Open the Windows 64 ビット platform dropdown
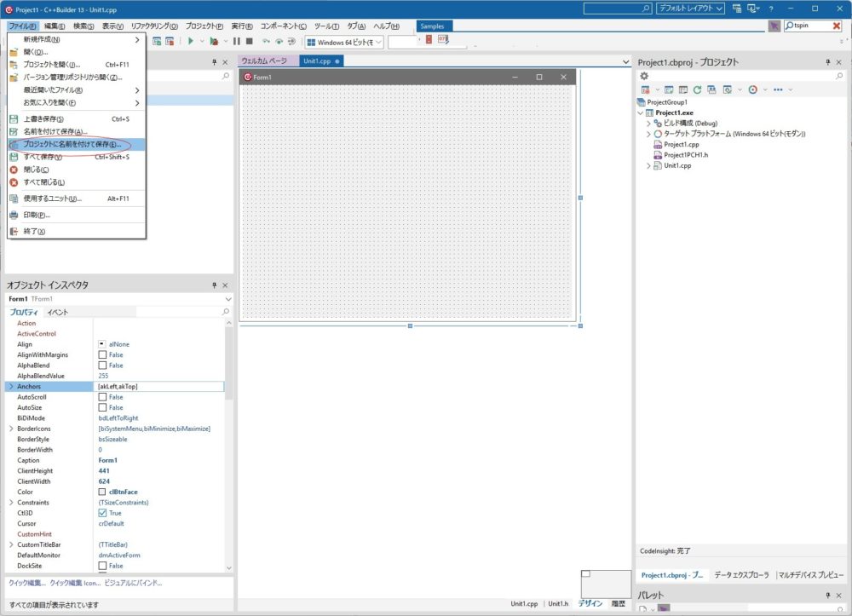852x616 pixels. 345,42
